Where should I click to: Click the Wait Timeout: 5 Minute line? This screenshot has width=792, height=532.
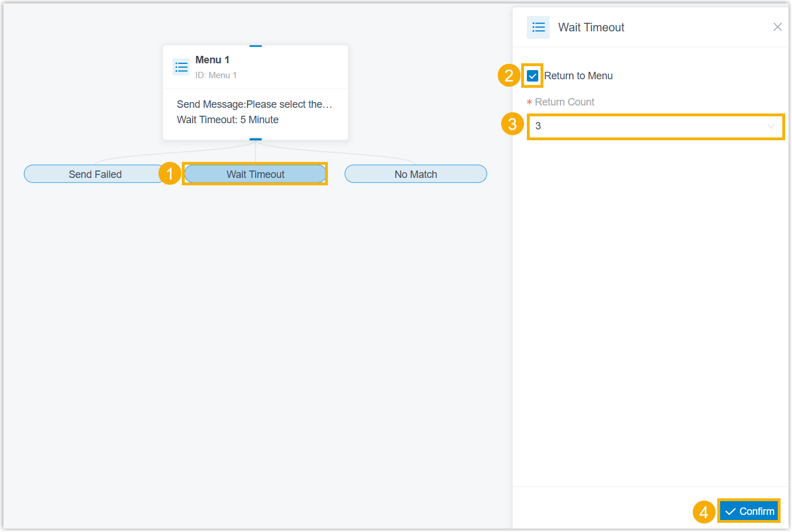point(228,120)
